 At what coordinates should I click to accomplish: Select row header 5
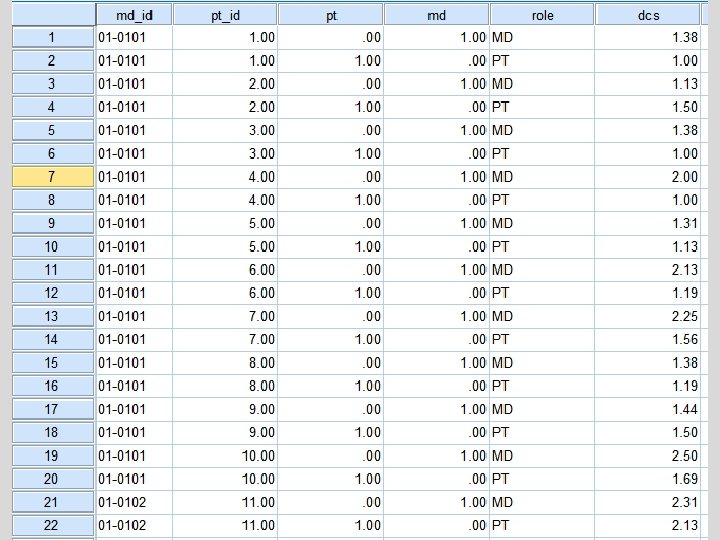click(x=53, y=130)
